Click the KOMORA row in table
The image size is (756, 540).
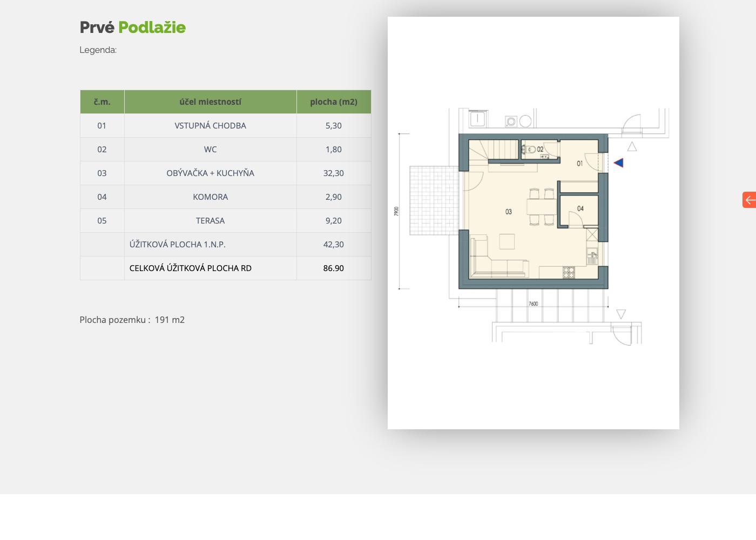coord(210,197)
